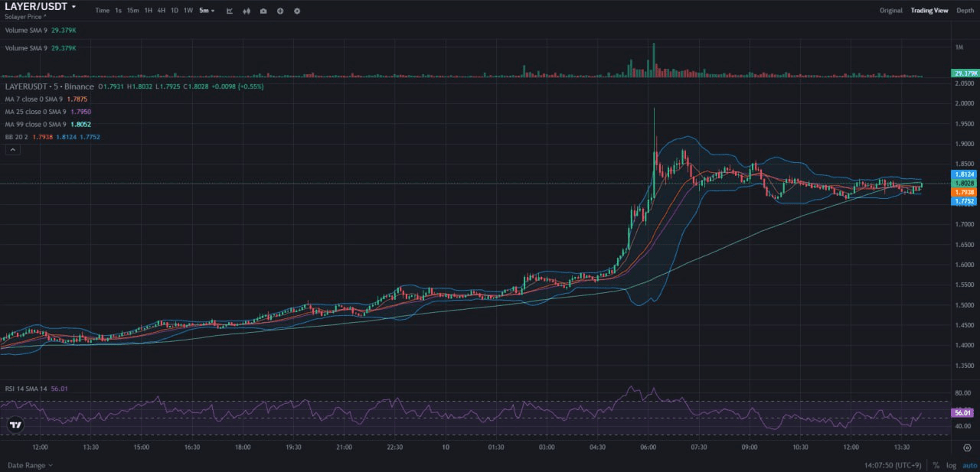Select the MA 25 close indicator legend
The width and height of the screenshot is (980, 472).
point(48,112)
